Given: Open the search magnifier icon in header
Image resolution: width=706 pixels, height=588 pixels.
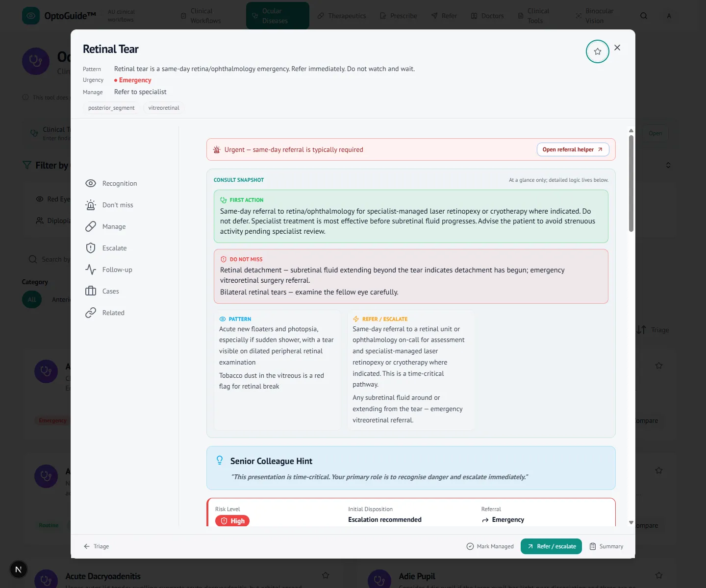Looking at the screenshot, I should click(644, 16).
